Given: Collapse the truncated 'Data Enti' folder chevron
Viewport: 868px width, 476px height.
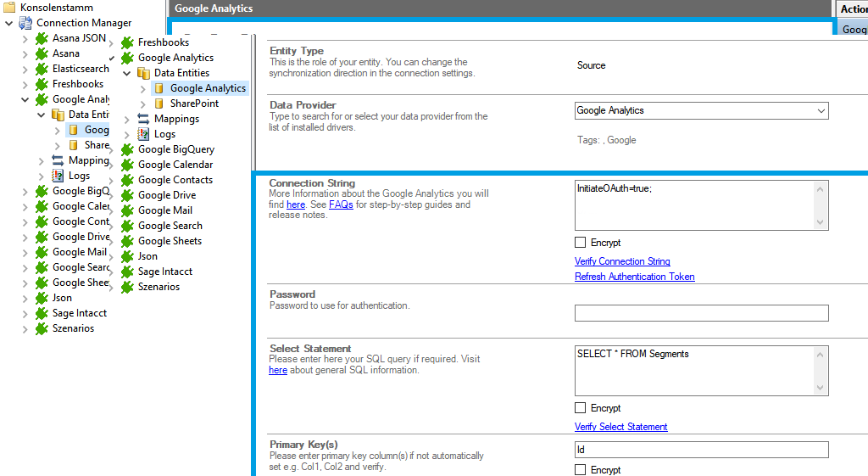Looking at the screenshot, I should 41,115.
